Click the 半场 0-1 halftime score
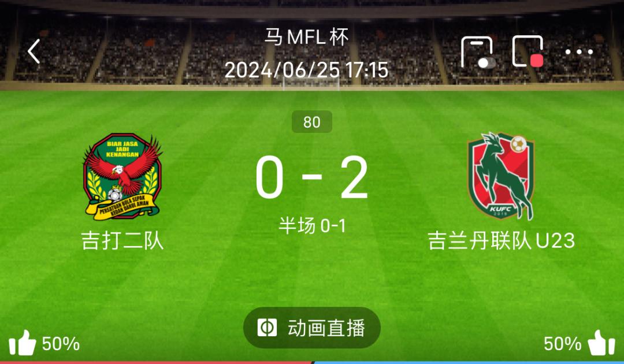This screenshot has width=624, height=364. click(x=312, y=225)
